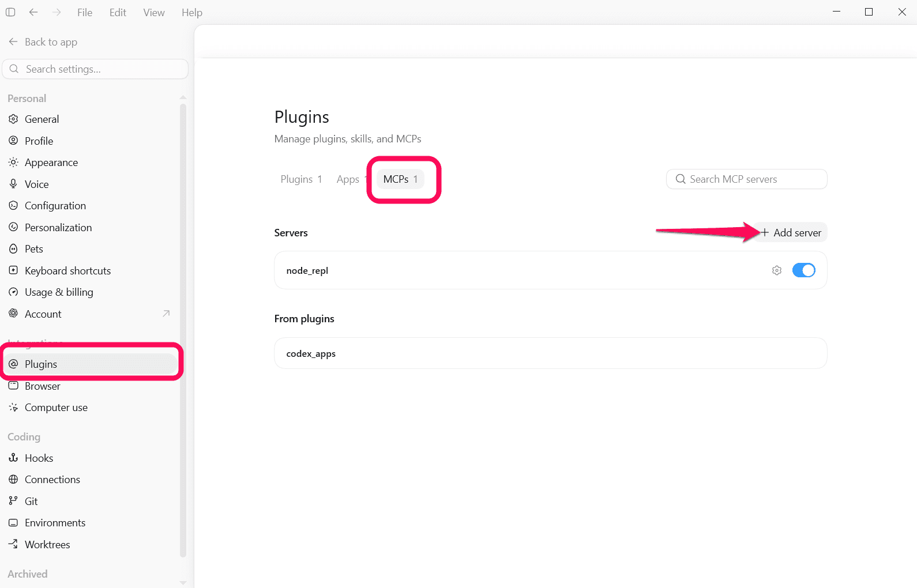Select the Environments icon
Screen dimensions: 917x588
coord(13,523)
